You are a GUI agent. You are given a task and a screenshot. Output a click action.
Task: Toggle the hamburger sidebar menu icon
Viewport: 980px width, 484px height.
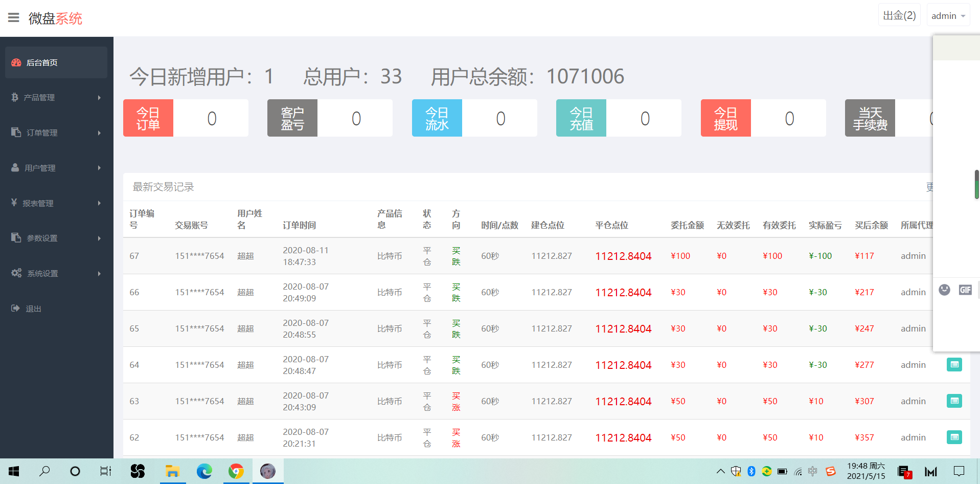pos(14,18)
